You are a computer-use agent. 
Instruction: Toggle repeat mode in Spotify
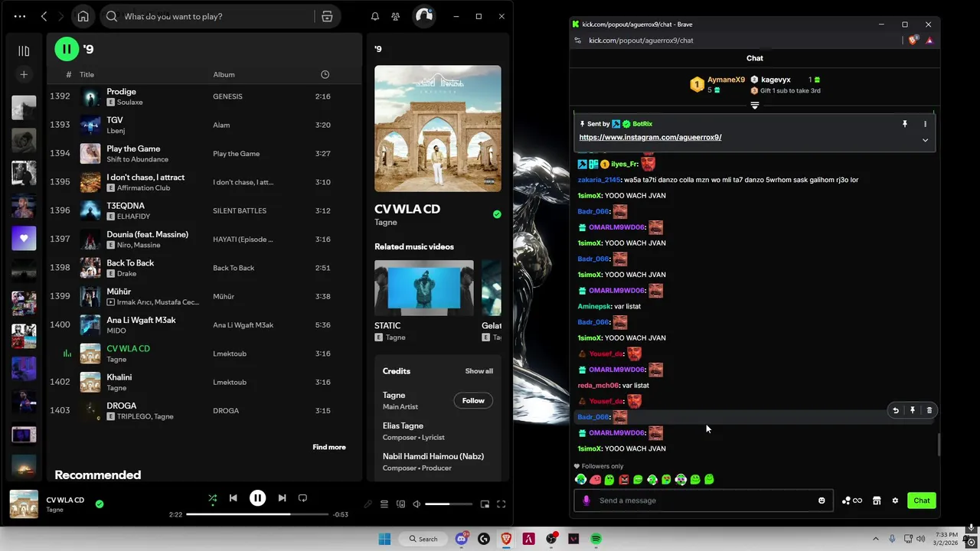point(302,498)
